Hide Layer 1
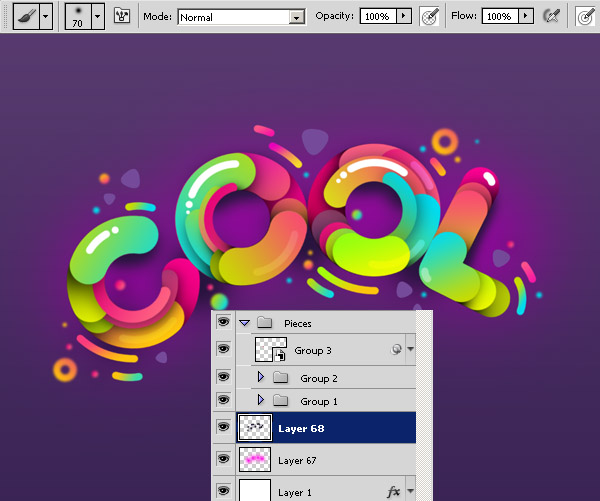Screen dimensions: 600x501 point(223,490)
